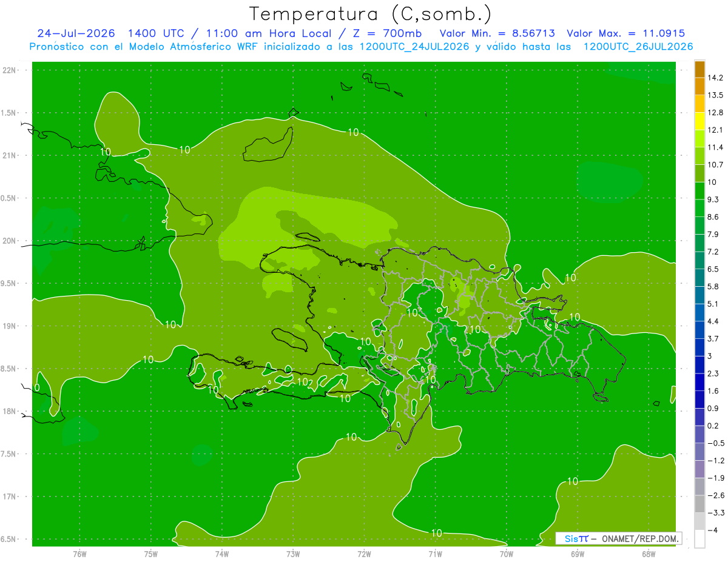The height and width of the screenshot is (562, 728).
Task: Pick the white swatch below -4 on the colorbar
Action: [699, 539]
